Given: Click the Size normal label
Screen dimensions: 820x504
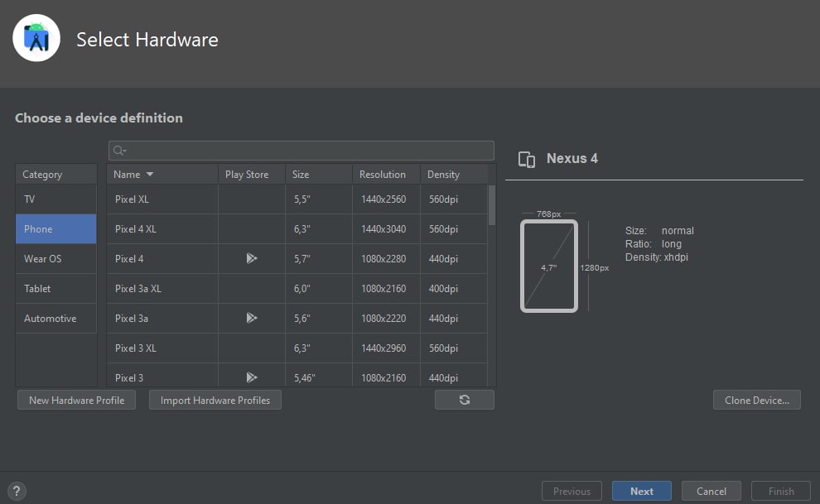Looking at the screenshot, I should (x=659, y=230).
